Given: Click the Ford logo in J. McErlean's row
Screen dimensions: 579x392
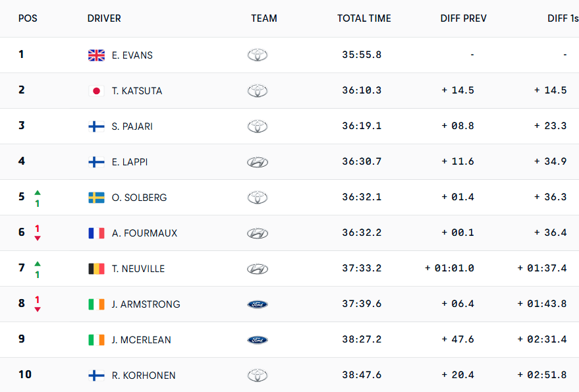Looking at the screenshot, I should click(x=258, y=340).
